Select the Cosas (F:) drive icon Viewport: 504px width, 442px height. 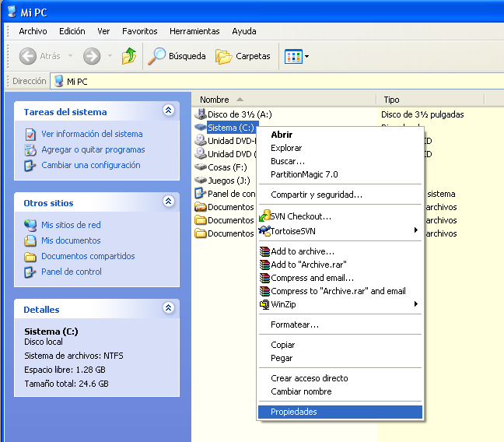point(200,167)
